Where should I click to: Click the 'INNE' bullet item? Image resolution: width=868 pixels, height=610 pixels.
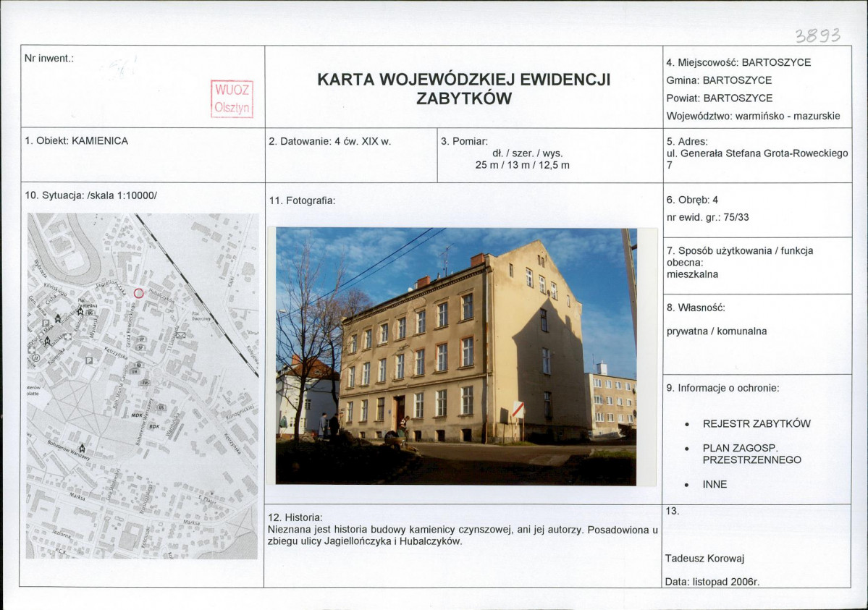[715, 484]
